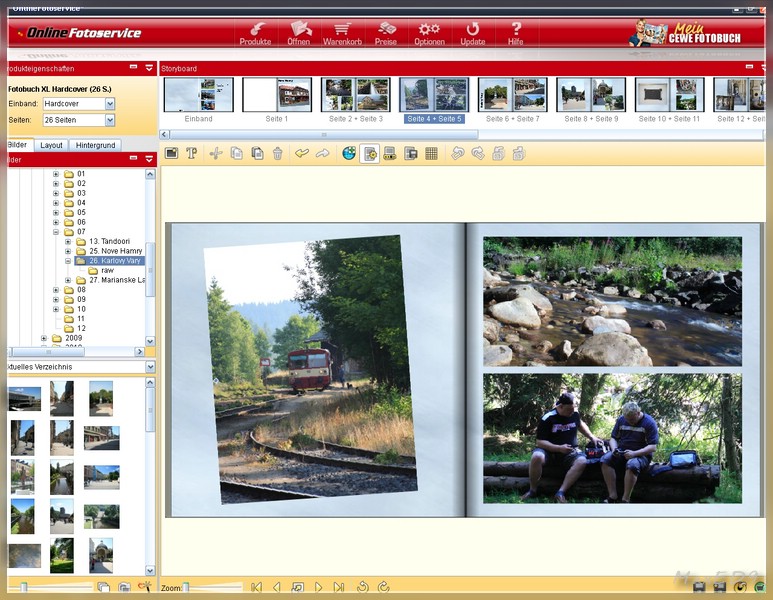The image size is (773, 600).
Task: Go to the next page
Action: click(318, 587)
